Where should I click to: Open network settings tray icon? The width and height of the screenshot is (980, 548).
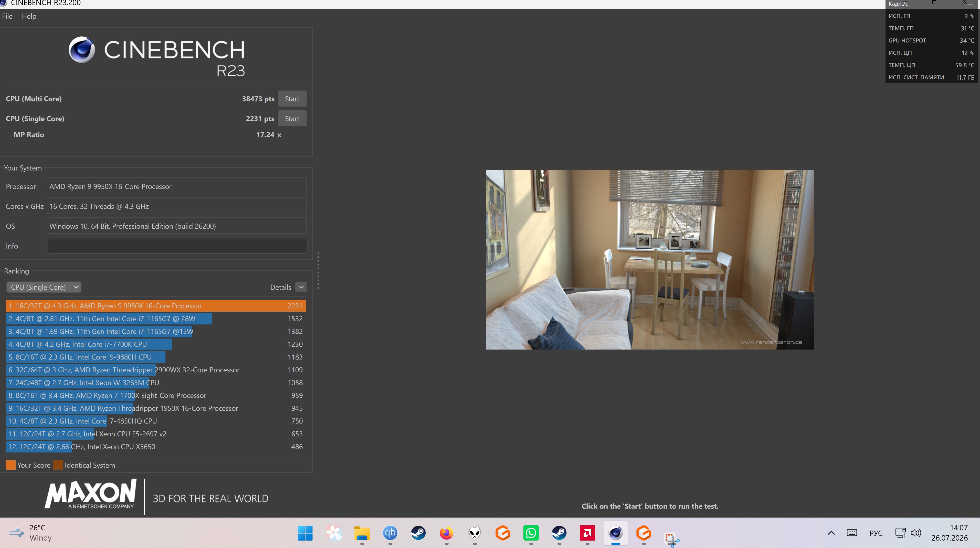[x=900, y=533]
